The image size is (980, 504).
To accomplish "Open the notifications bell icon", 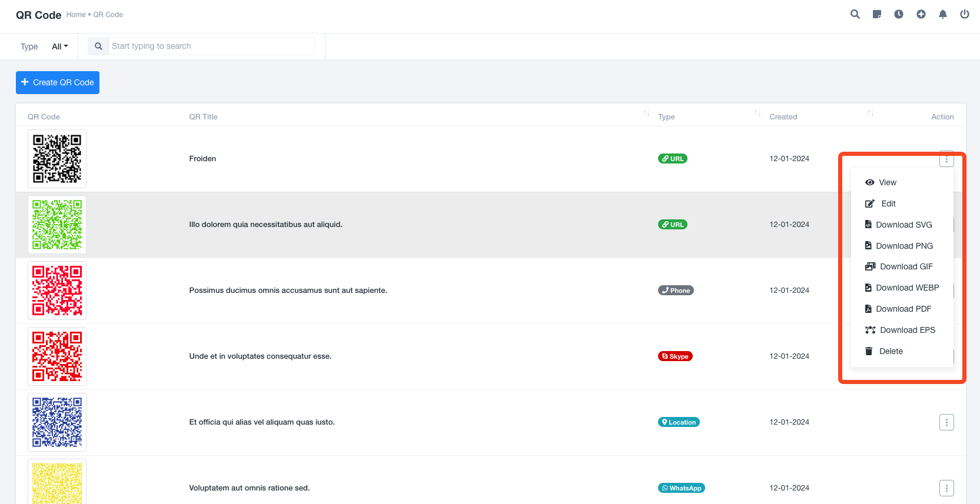I will [x=943, y=14].
